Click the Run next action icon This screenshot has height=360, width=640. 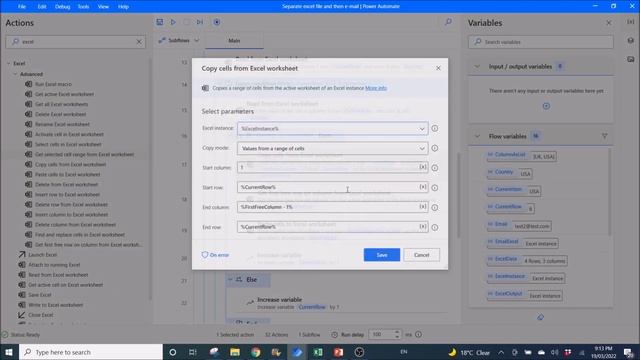click(200, 22)
